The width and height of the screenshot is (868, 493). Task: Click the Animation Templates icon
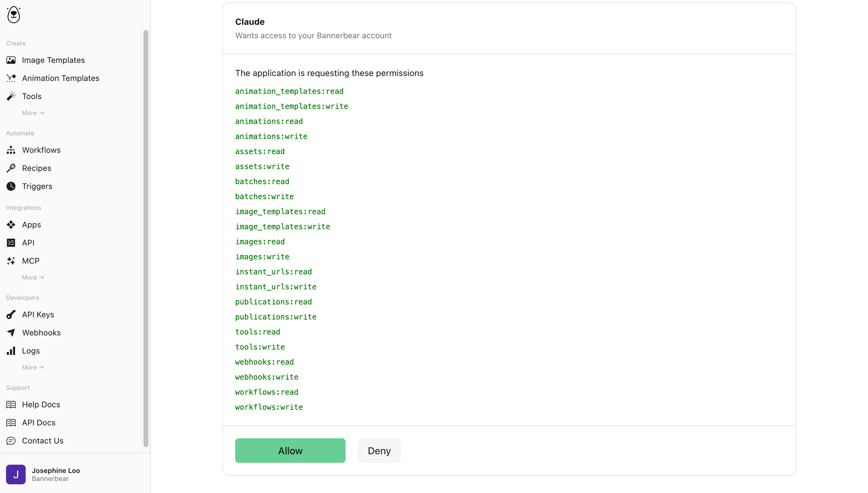pyautogui.click(x=11, y=78)
